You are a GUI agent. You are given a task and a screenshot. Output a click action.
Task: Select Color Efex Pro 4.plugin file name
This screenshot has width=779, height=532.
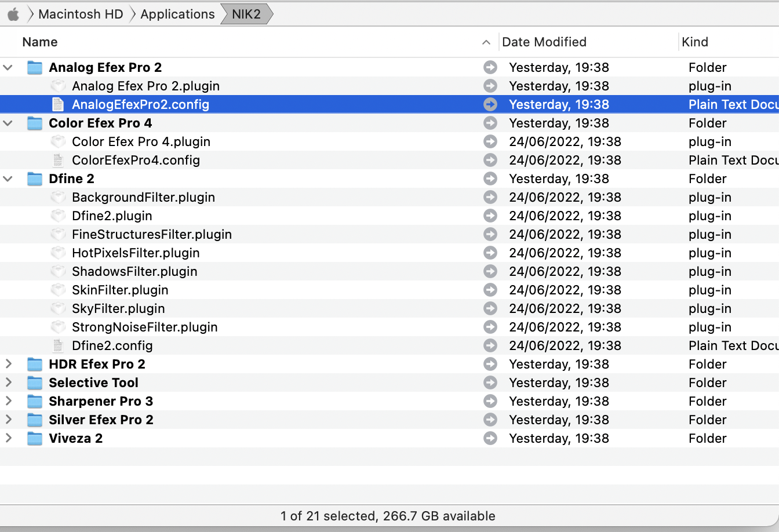[x=141, y=141]
